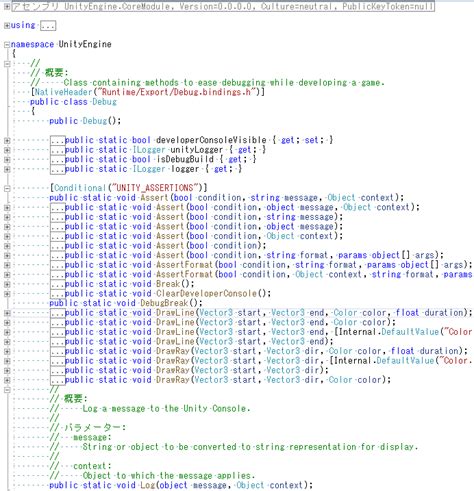Expand DrawRay with Internal.DefaultValue attribute
The image size is (474, 491).
pyautogui.click(x=7, y=361)
